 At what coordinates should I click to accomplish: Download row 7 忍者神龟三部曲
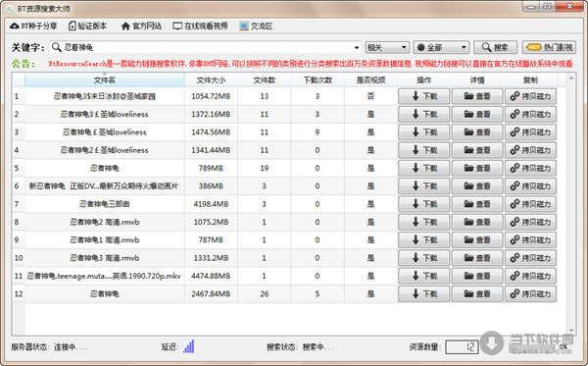(x=423, y=204)
